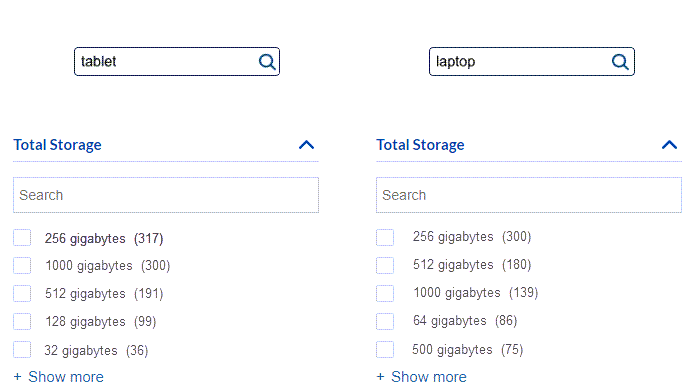Collapse the tablet Total Storage section
This screenshot has width=695, height=392.
click(x=306, y=145)
